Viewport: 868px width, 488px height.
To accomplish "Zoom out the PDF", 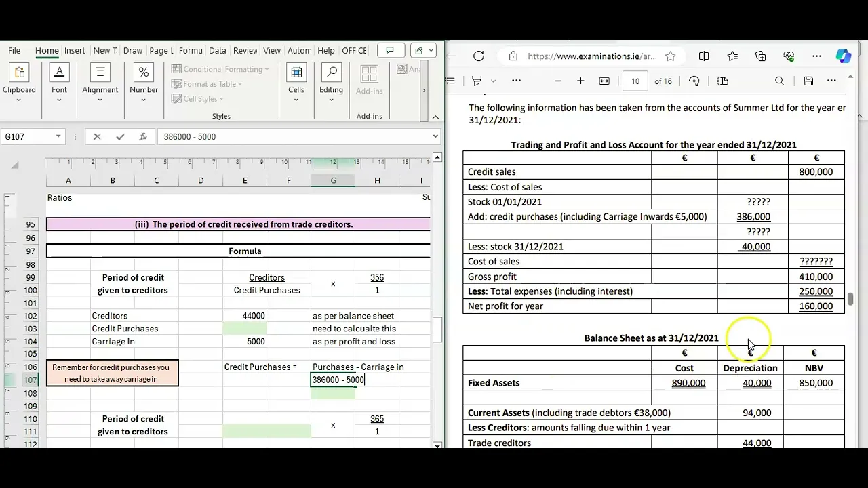I will tap(558, 81).
